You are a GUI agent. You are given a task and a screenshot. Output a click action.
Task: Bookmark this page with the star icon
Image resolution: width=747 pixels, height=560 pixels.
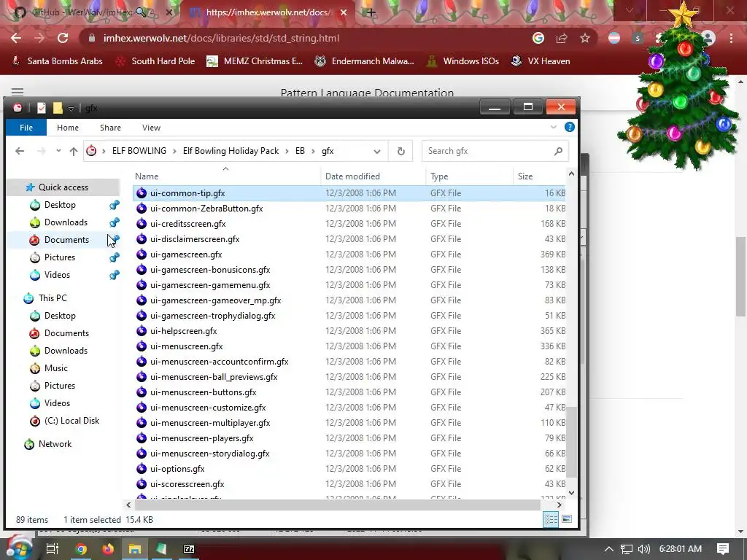(x=585, y=38)
